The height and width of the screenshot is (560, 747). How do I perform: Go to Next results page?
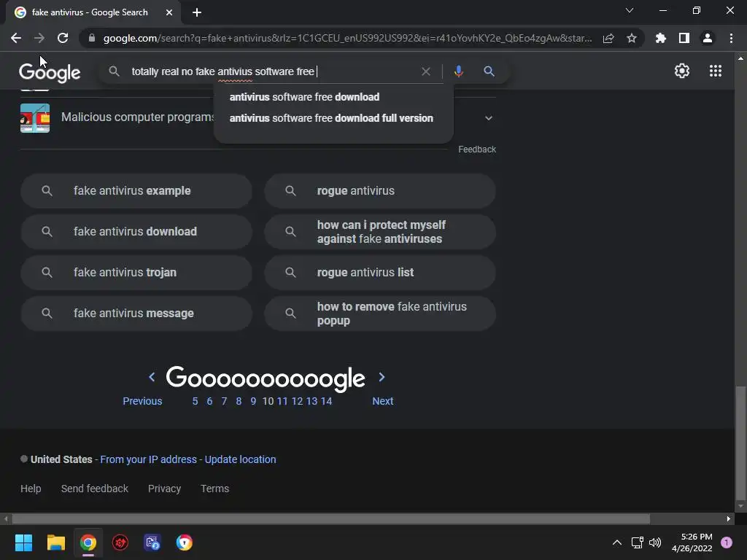pos(382,401)
